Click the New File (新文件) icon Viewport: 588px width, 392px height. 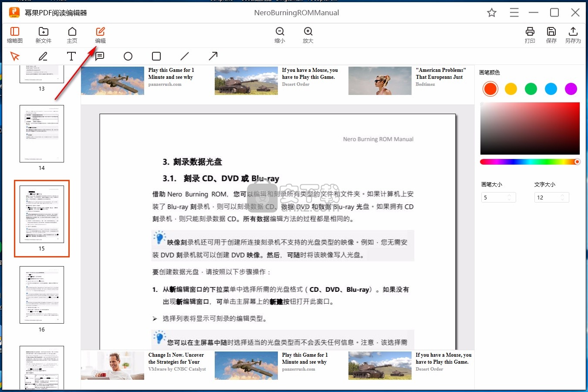tap(43, 35)
